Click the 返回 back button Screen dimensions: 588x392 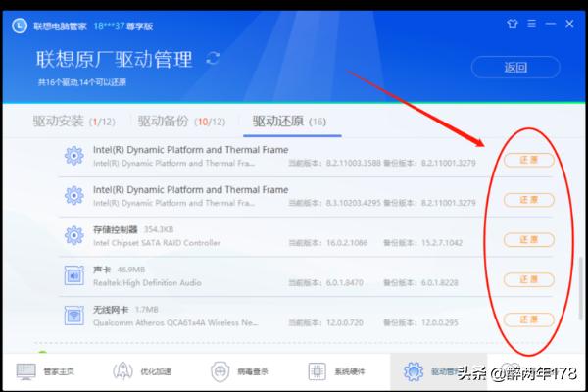[x=515, y=68]
